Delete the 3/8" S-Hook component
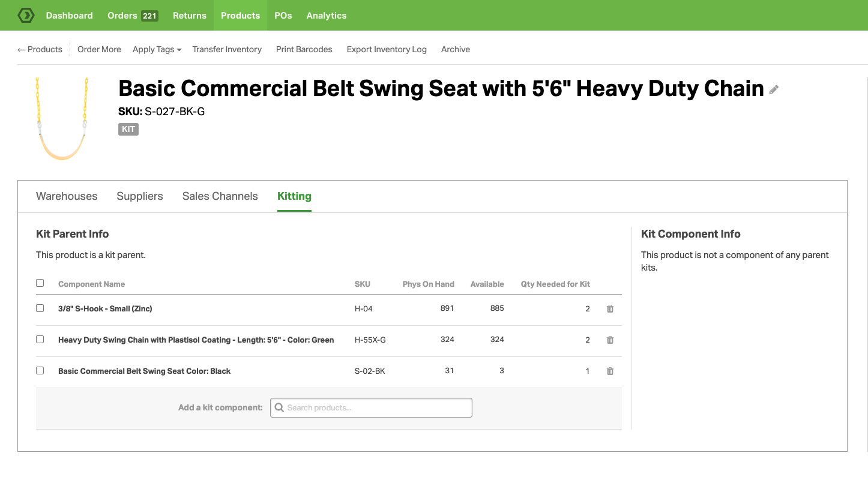This screenshot has height=501, width=868. (610, 309)
